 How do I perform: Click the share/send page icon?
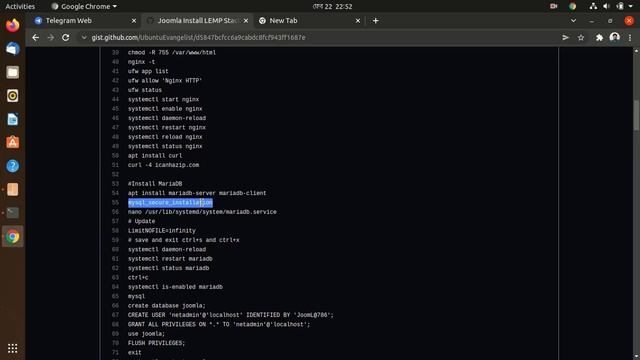[565, 38]
